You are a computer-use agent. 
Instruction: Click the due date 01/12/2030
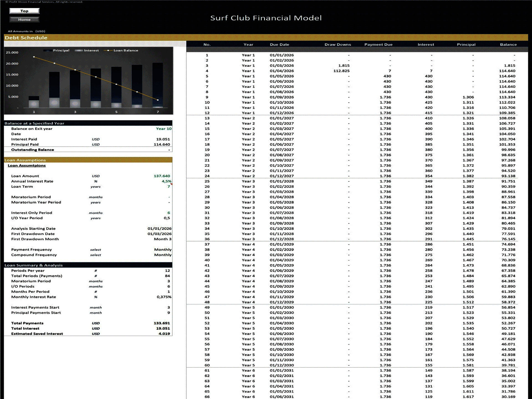(282, 365)
